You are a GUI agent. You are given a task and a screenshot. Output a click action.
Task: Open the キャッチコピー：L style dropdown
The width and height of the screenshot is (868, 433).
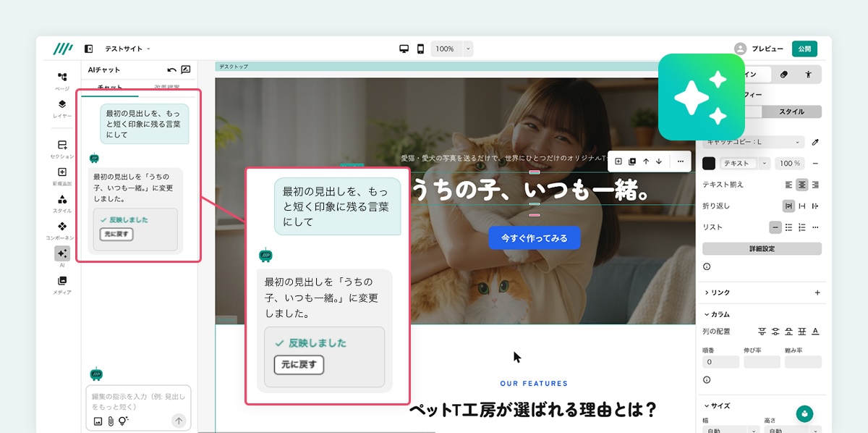754,142
